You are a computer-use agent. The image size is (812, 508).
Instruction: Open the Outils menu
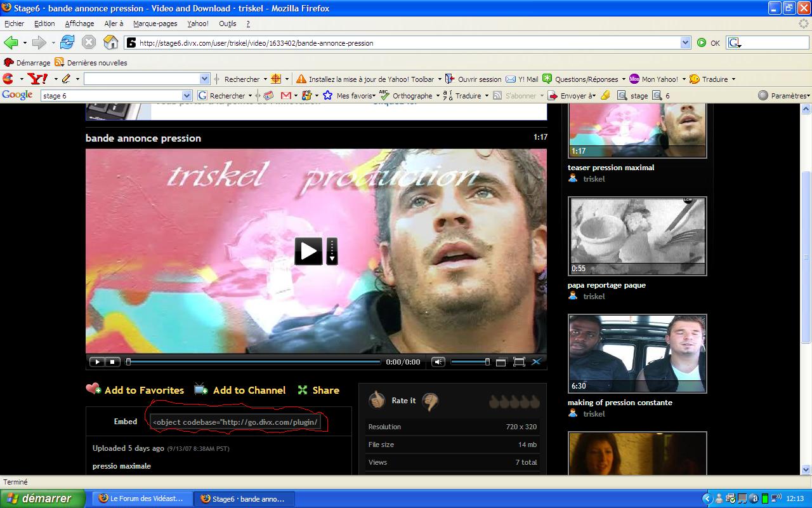(x=227, y=23)
